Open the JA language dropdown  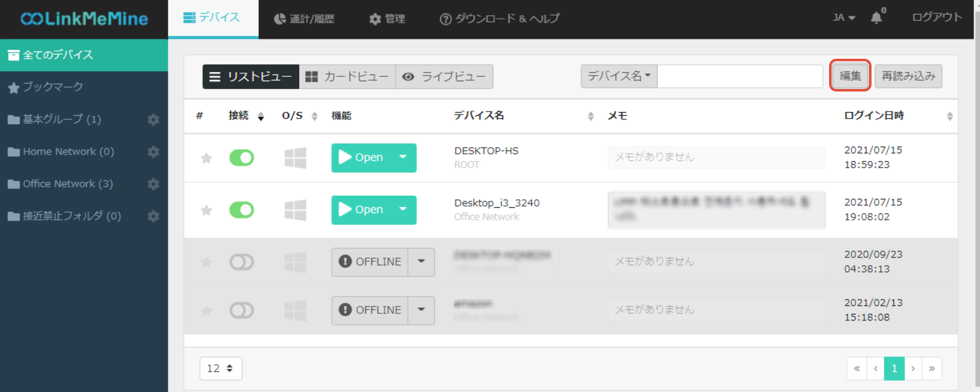[x=844, y=18]
